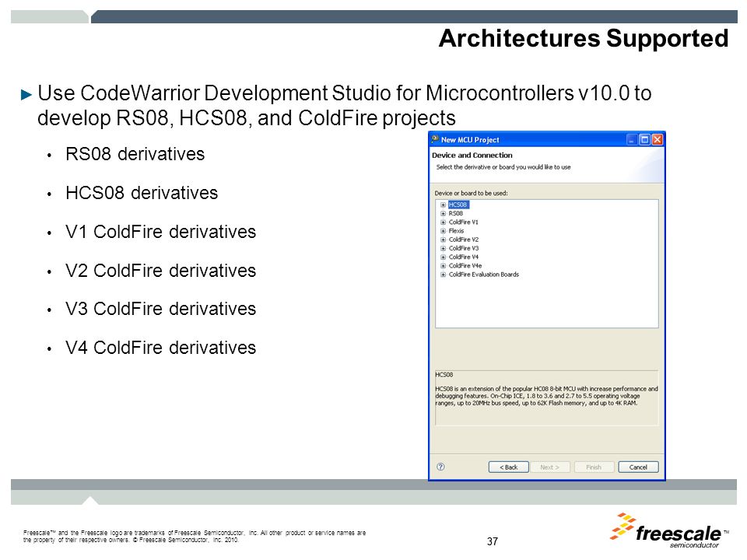Click the 'V1 ColdFire derivatives' bullet
The width and height of the screenshot is (747, 560).
[x=161, y=232]
